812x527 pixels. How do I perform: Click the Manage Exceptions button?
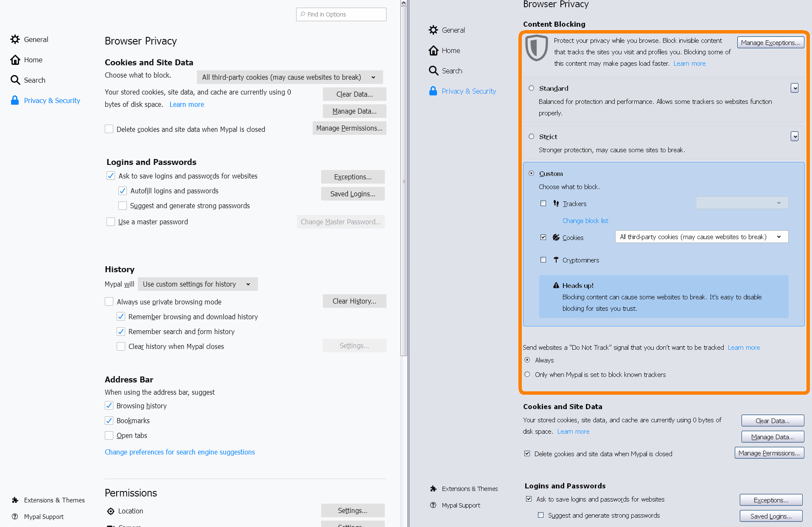[770, 43]
